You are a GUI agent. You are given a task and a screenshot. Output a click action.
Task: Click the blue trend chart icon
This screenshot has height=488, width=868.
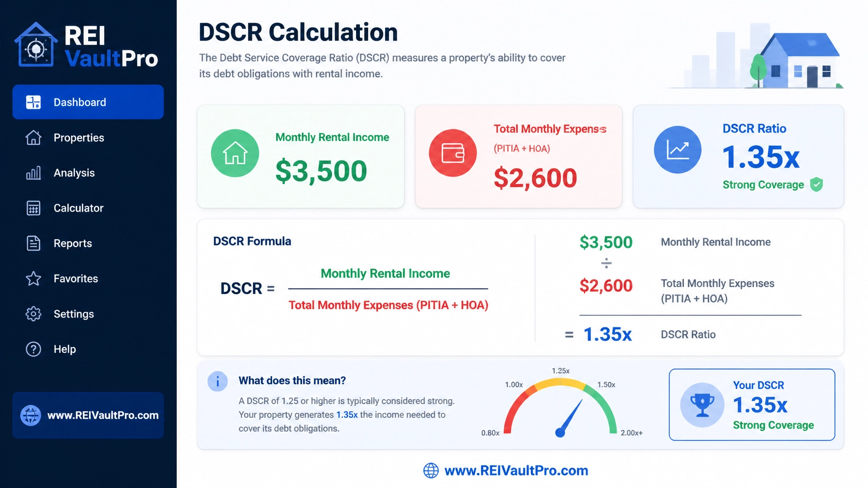[678, 150]
